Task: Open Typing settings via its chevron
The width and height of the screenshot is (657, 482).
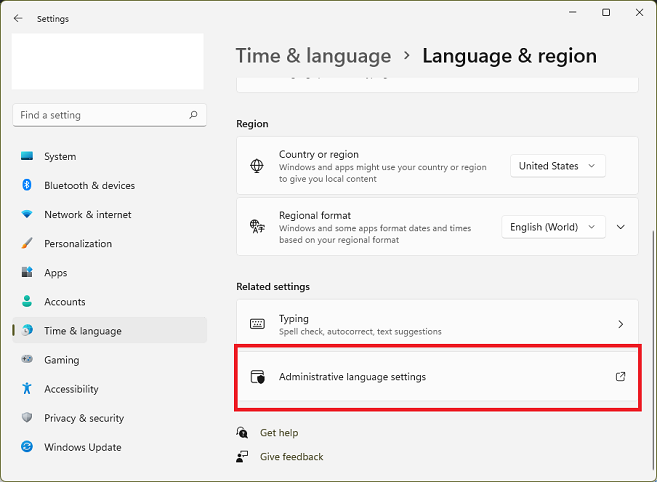Action: 621,324
